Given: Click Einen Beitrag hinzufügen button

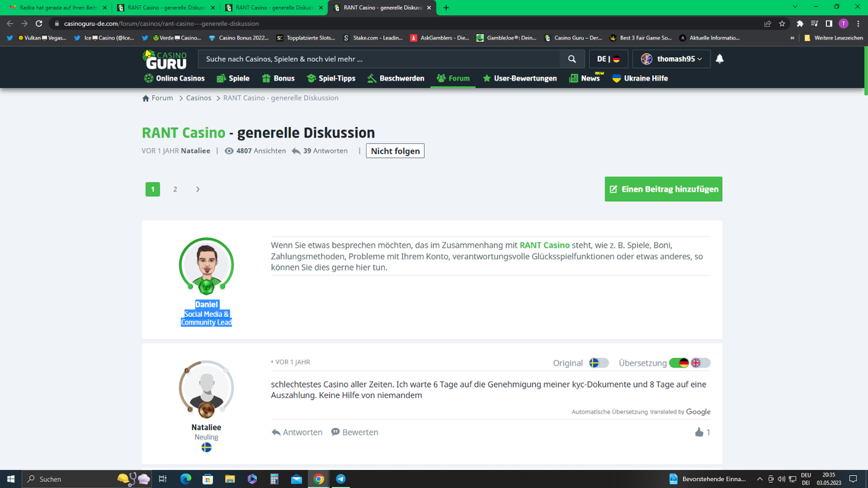Looking at the screenshot, I should click(x=664, y=189).
